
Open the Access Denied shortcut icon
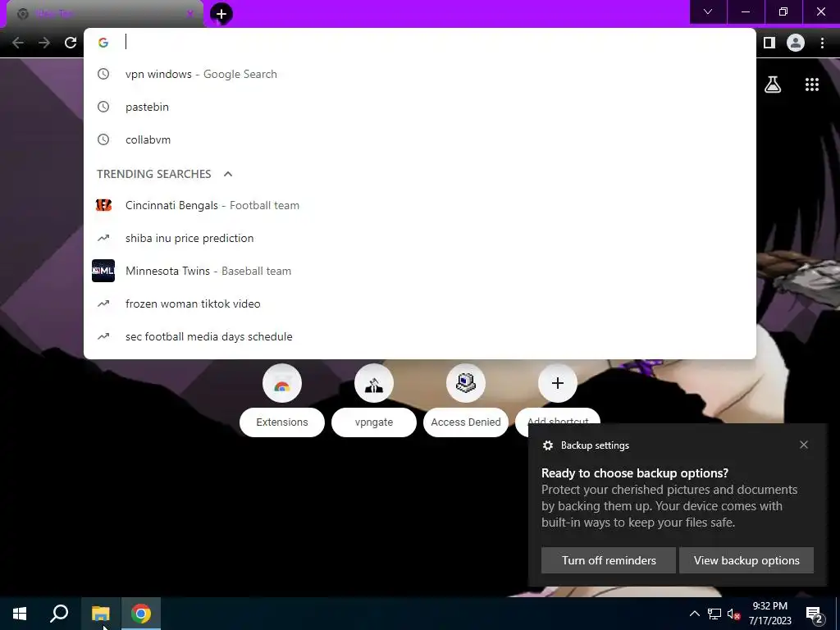(x=466, y=383)
